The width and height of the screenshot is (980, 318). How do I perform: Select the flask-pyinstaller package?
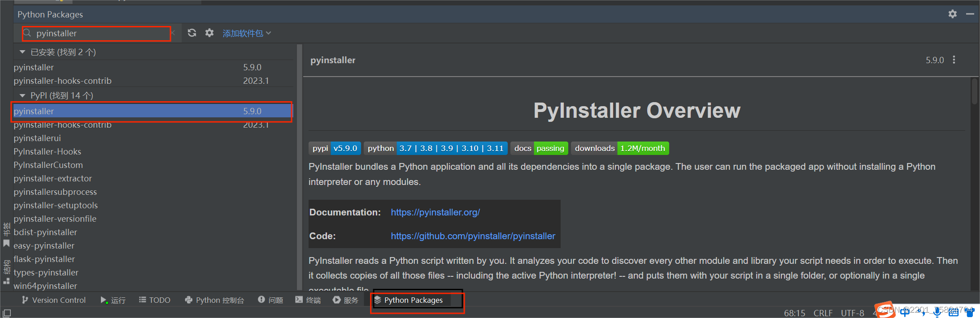point(153,259)
